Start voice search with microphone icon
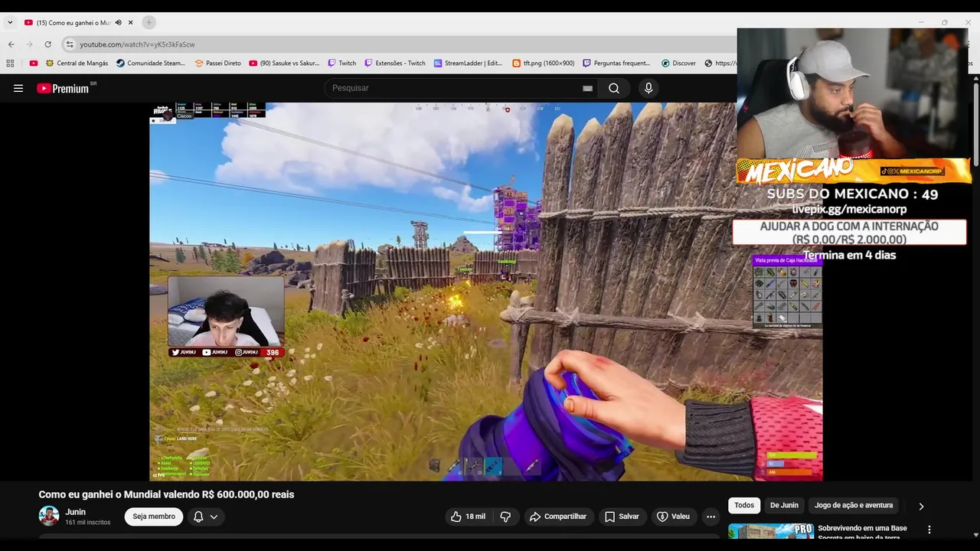Screen dimensions: 980x551 pos(648,88)
